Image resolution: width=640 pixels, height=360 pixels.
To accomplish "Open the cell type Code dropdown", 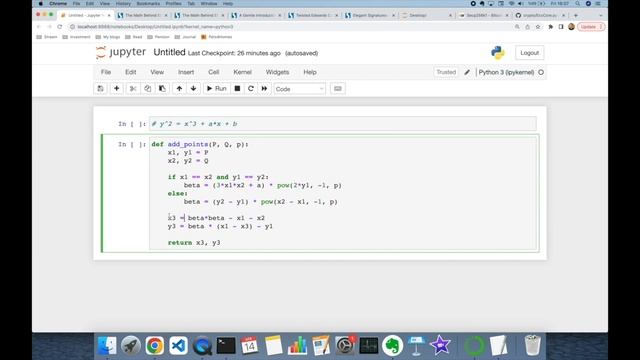I will pos(300,89).
